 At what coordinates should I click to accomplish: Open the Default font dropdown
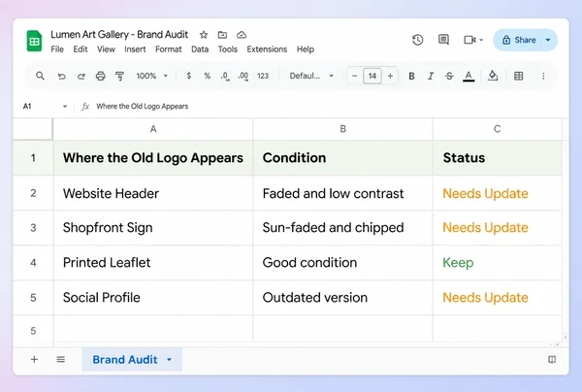[311, 76]
